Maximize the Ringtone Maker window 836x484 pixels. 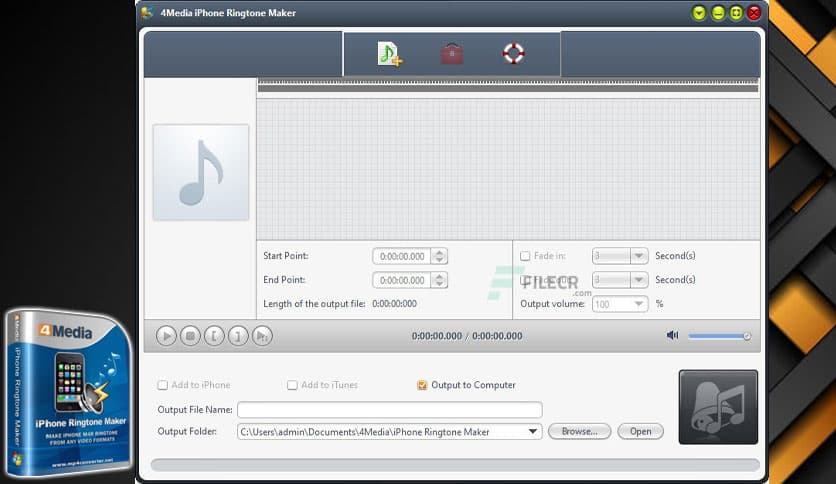(x=736, y=13)
